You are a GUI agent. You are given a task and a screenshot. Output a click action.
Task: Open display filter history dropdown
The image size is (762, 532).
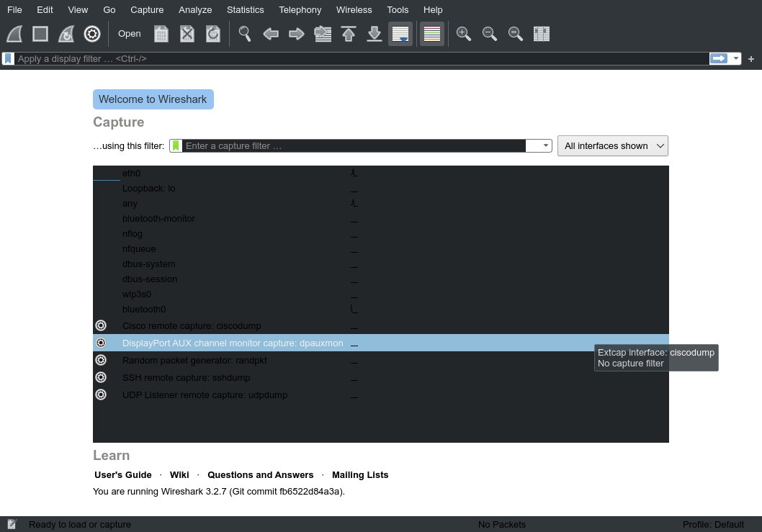point(736,59)
